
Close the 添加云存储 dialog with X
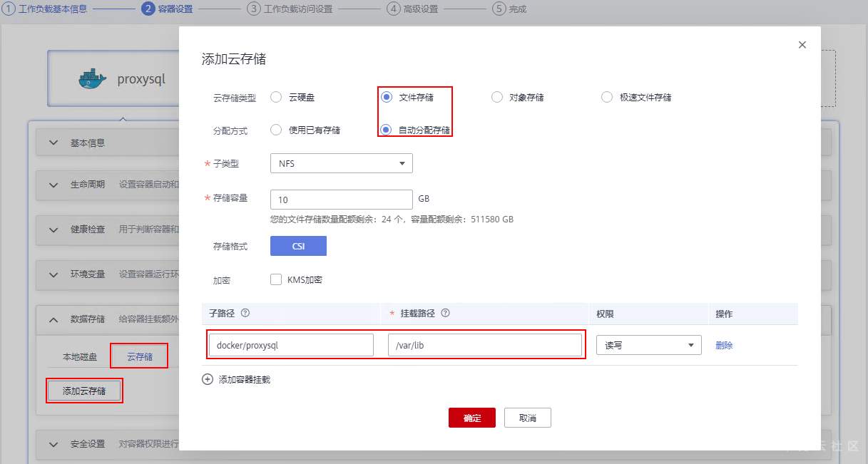point(802,44)
